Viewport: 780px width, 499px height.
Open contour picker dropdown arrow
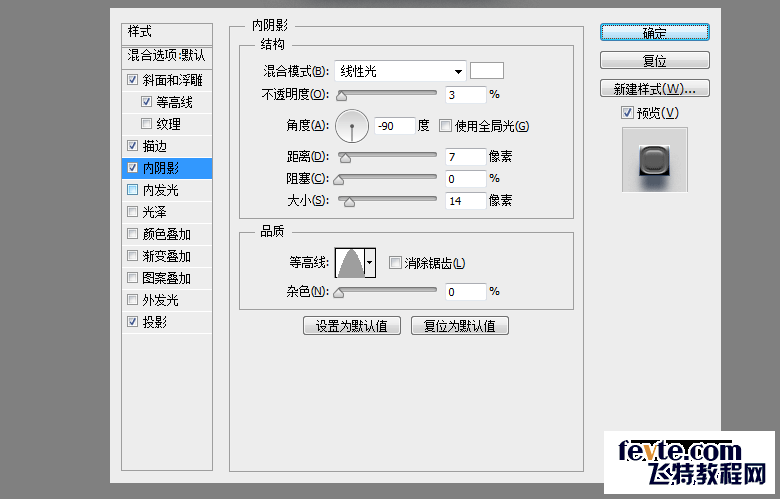click(370, 262)
